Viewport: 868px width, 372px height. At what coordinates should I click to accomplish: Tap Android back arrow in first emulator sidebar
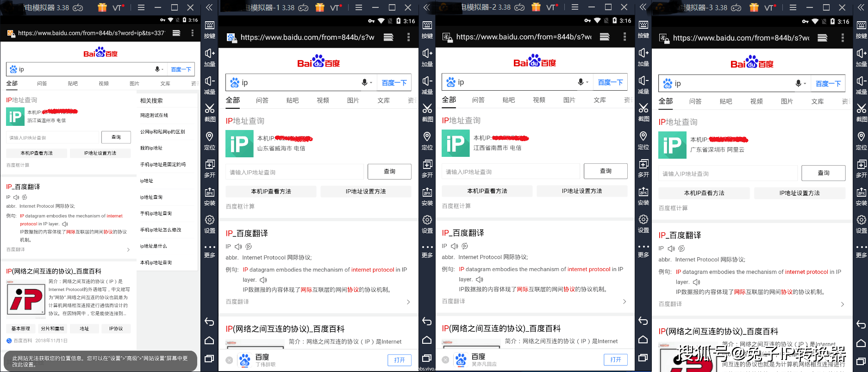tap(209, 322)
